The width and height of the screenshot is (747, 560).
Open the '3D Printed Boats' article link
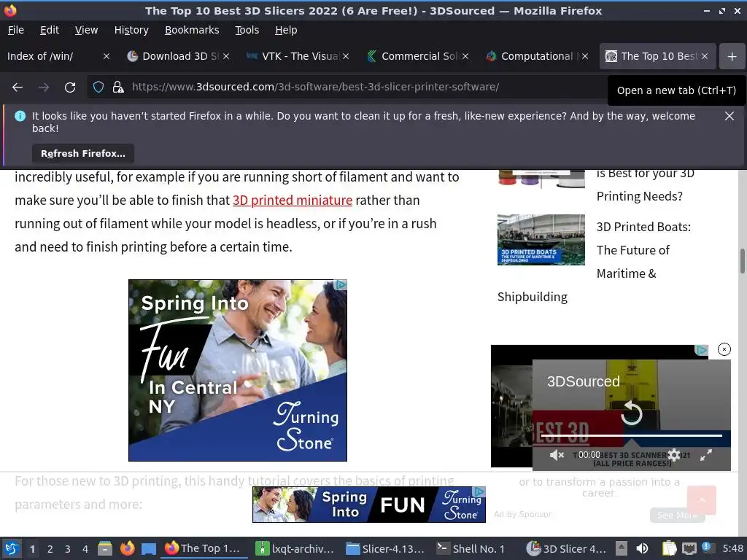pyautogui.click(x=643, y=250)
